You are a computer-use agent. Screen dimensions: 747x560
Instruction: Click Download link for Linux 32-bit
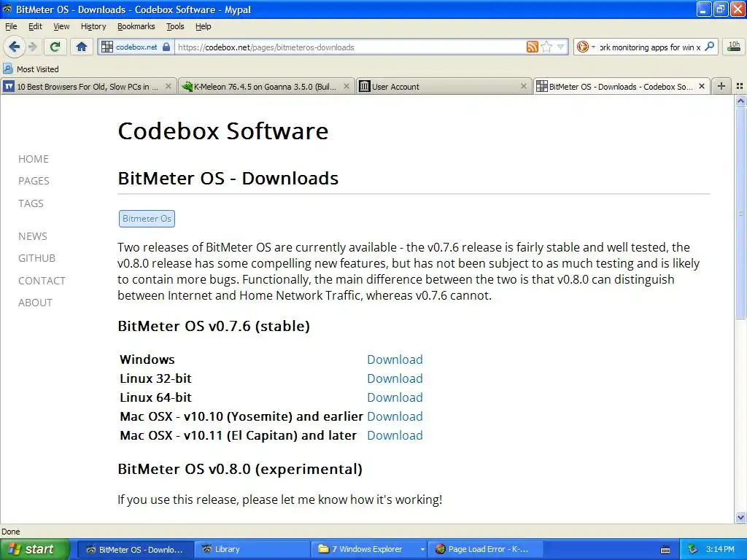coord(395,378)
